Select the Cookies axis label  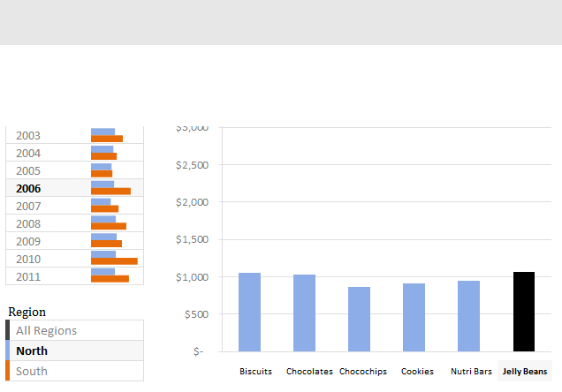tap(417, 372)
